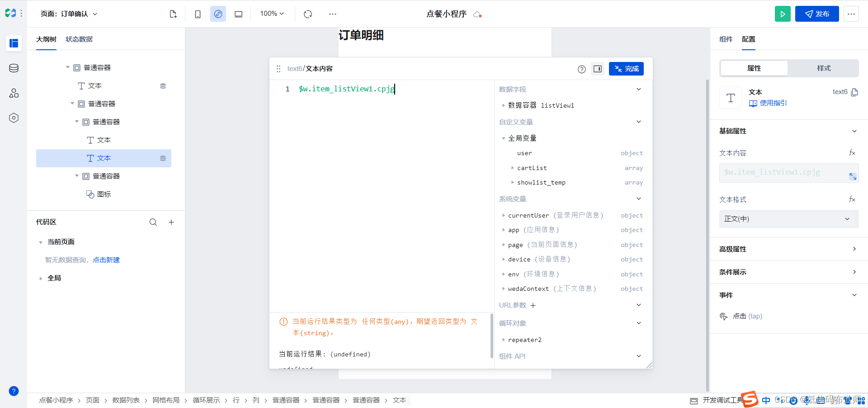The height and width of the screenshot is (408, 868).
Task: Click the drag handle of expression editor
Action: pos(278,69)
